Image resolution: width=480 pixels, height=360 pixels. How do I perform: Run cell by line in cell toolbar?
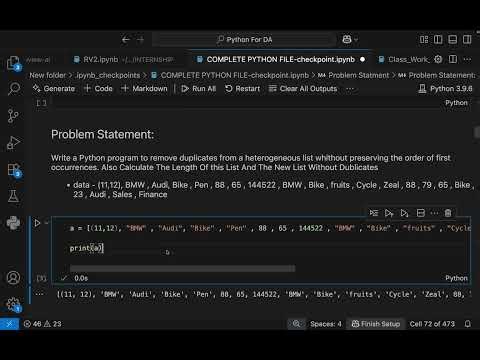pyautogui.click(x=374, y=213)
